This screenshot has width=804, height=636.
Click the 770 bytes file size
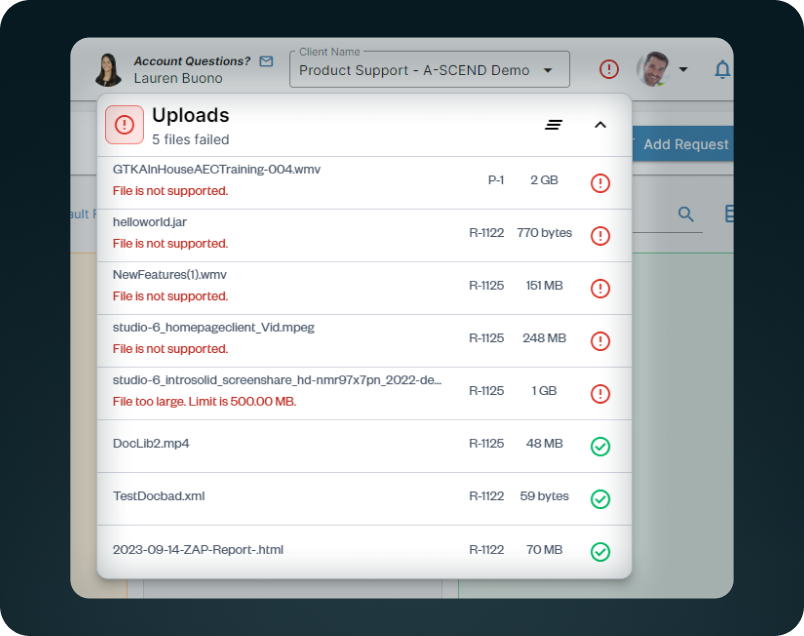point(544,233)
